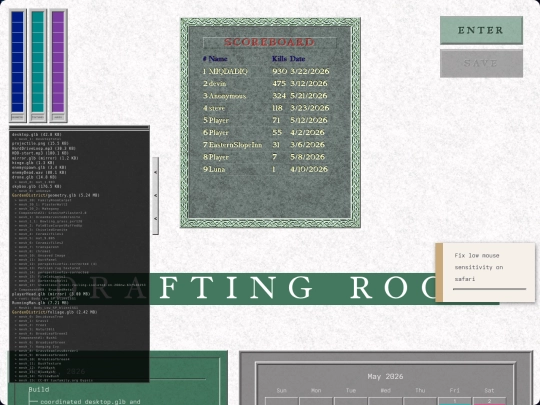Click the top chevron on the terminal side strip
The height and width of the screenshot is (405, 540).
point(156,172)
